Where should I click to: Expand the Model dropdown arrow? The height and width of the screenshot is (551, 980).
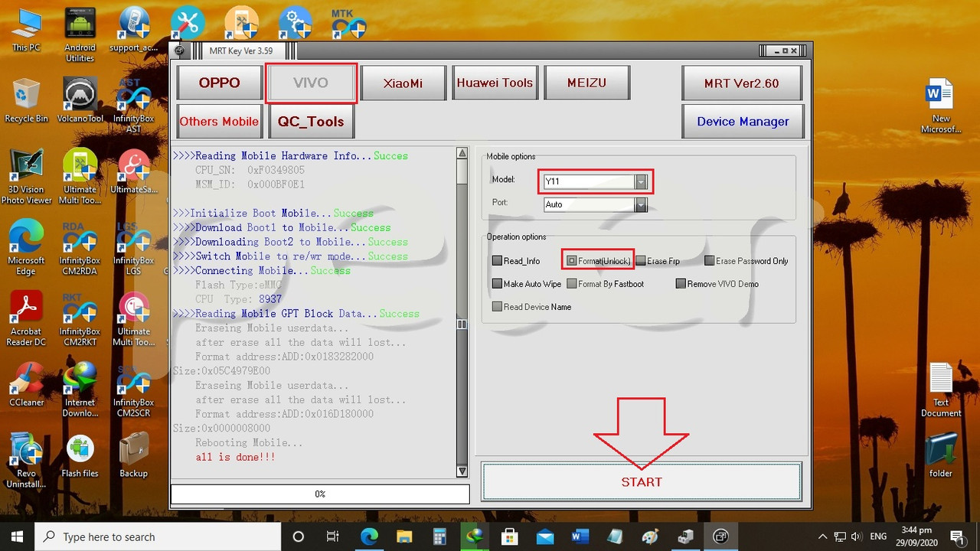[x=641, y=181]
